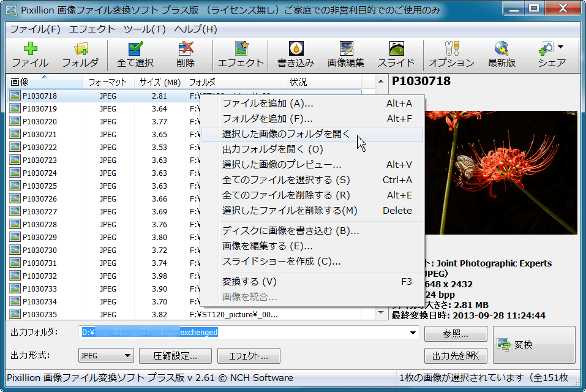Click the image icon beside P1030728
This screenshot has height=392, width=586.
[x=15, y=224]
